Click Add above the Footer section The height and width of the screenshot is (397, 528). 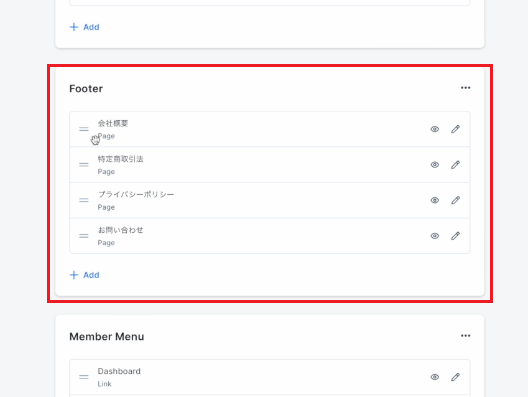tap(85, 27)
